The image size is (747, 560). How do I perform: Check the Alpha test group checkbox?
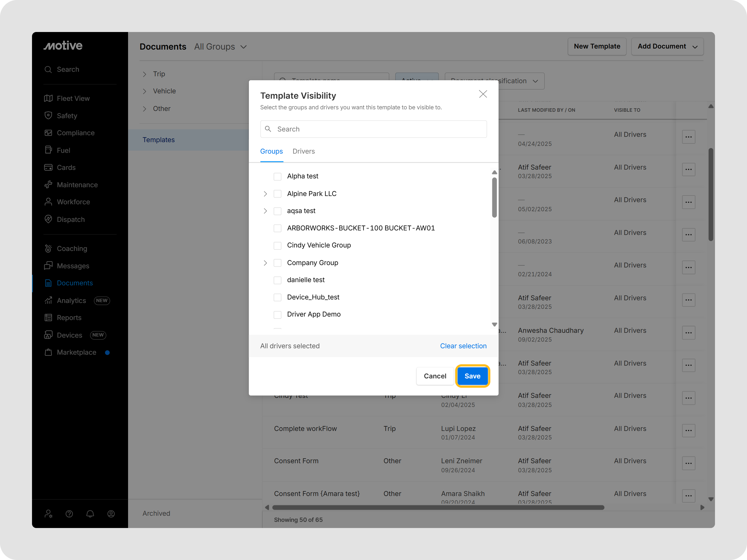[277, 176]
